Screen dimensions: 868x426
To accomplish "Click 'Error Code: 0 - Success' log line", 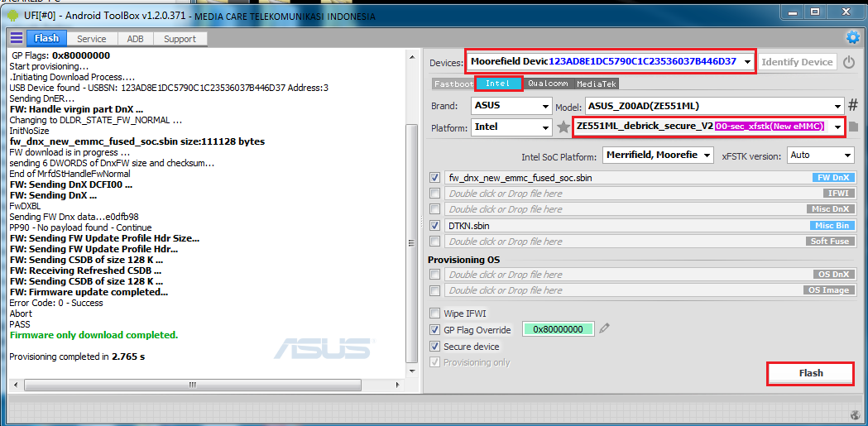I will (x=56, y=303).
